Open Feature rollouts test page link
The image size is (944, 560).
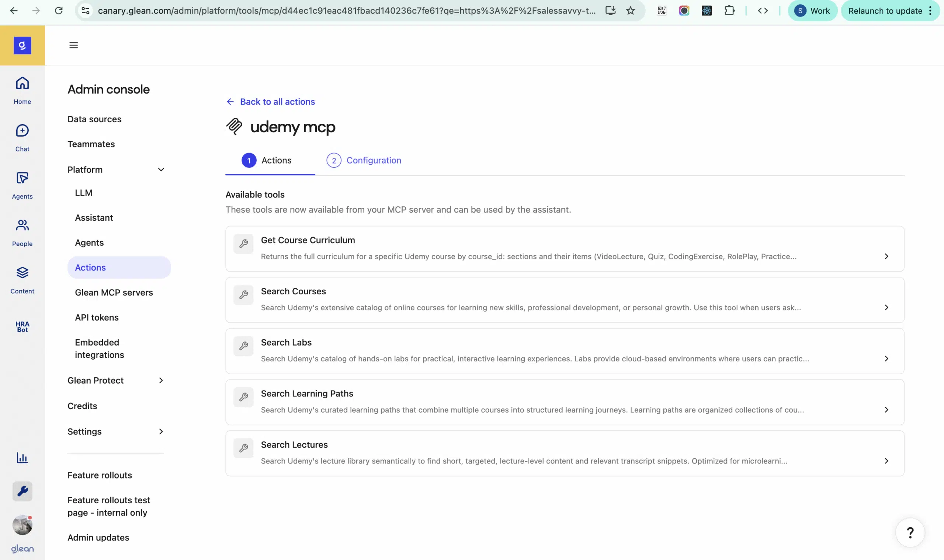(109, 507)
